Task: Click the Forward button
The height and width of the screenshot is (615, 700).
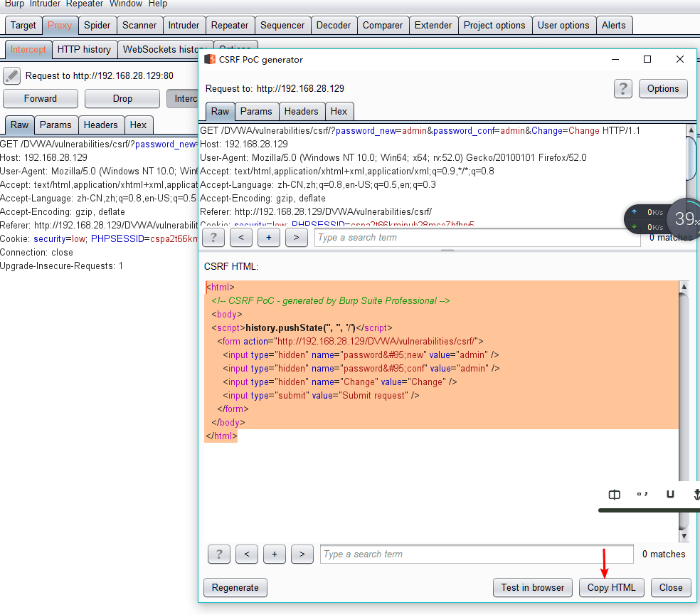Action: coord(41,99)
